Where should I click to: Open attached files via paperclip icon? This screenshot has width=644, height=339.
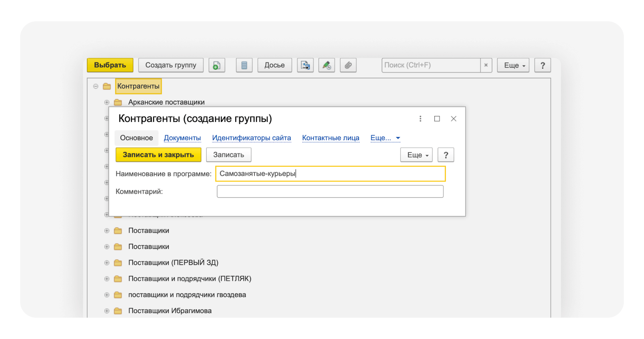348,65
